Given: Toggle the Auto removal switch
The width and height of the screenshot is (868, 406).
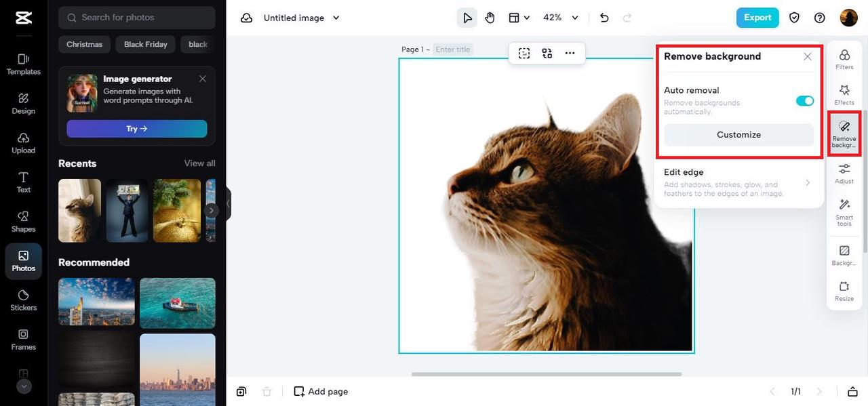Looking at the screenshot, I should pos(805,101).
